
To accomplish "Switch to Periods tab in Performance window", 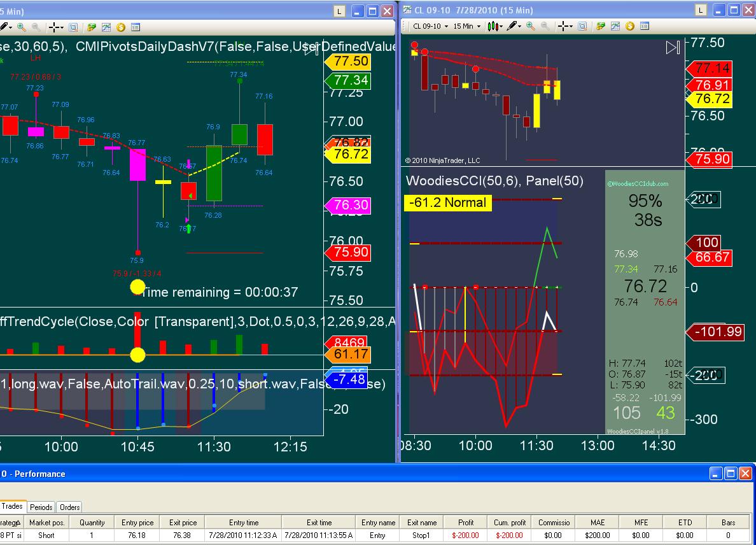I will click(x=41, y=507).
